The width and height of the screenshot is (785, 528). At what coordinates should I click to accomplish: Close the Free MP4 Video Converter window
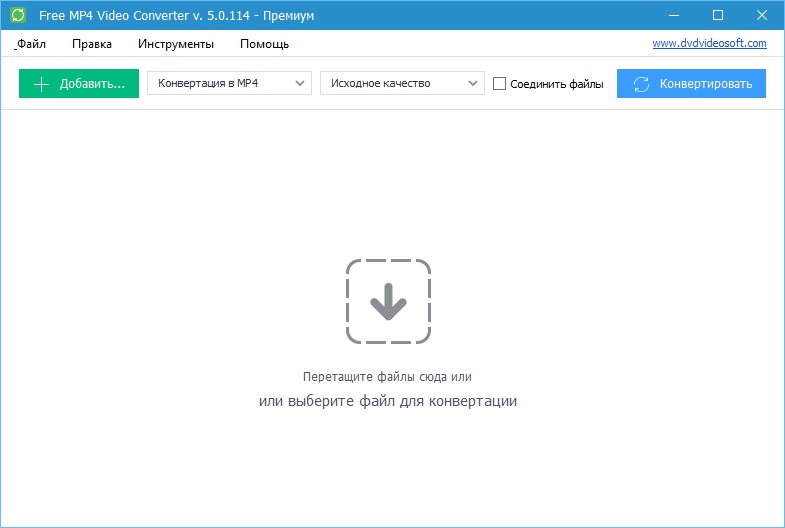(761, 15)
